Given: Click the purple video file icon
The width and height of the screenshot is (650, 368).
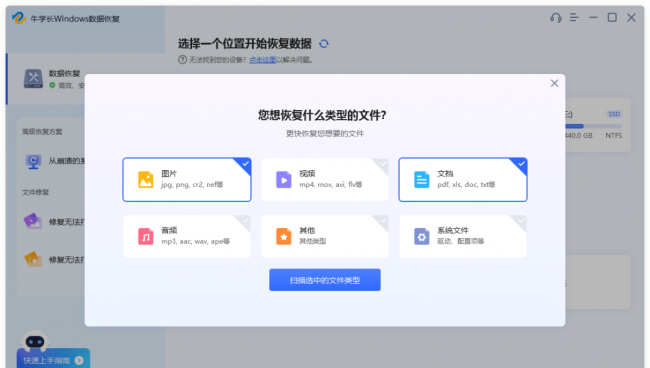Looking at the screenshot, I should 284,179.
